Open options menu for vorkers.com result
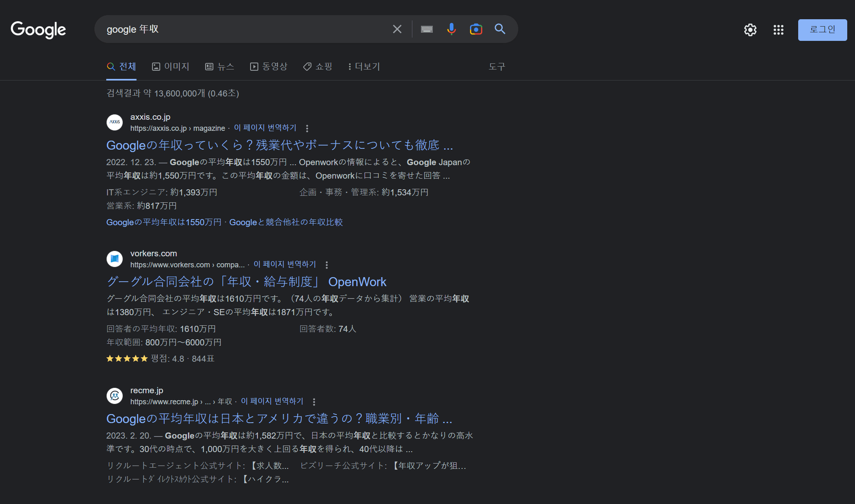This screenshot has height=504, width=855. click(x=327, y=265)
